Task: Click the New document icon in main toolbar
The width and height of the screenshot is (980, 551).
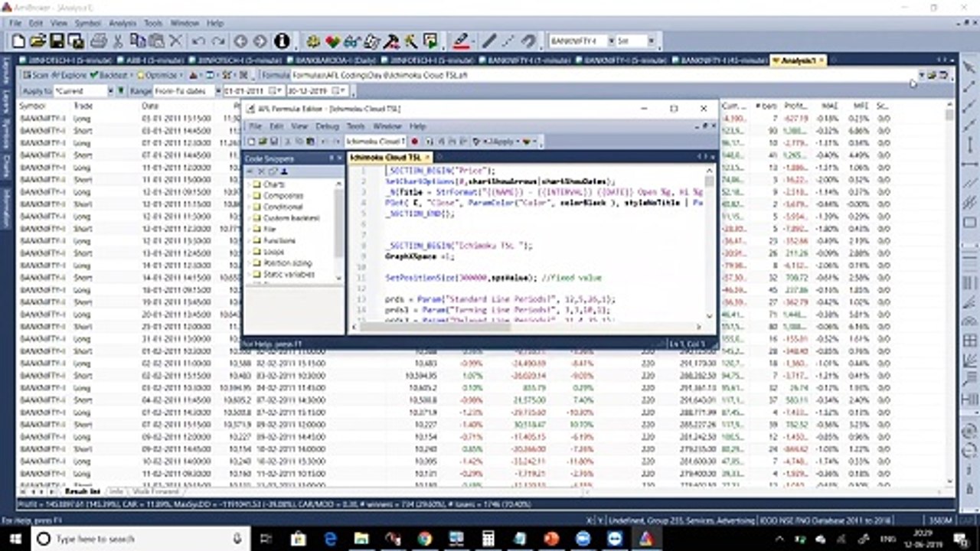Action: tap(18, 41)
